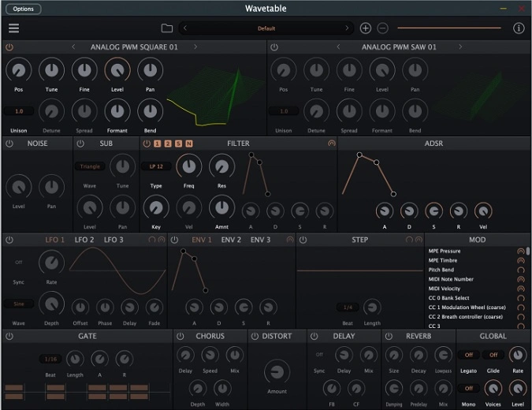Add a preset with the plus icon
The image size is (532, 410).
(x=366, y=28)
